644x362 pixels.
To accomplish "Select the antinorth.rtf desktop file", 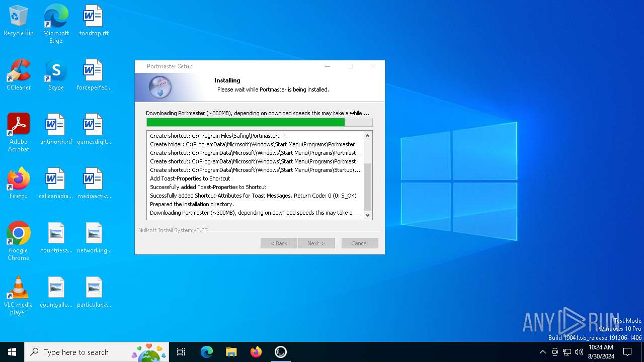I will coord(56,129).
